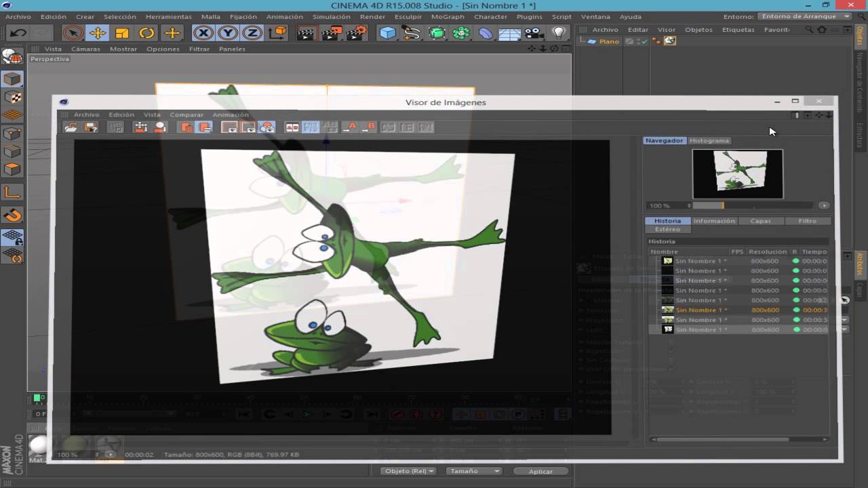The image size is (868, 488).
Task: Open the Tamaño dropdown
Action: (x=473, y=471)
